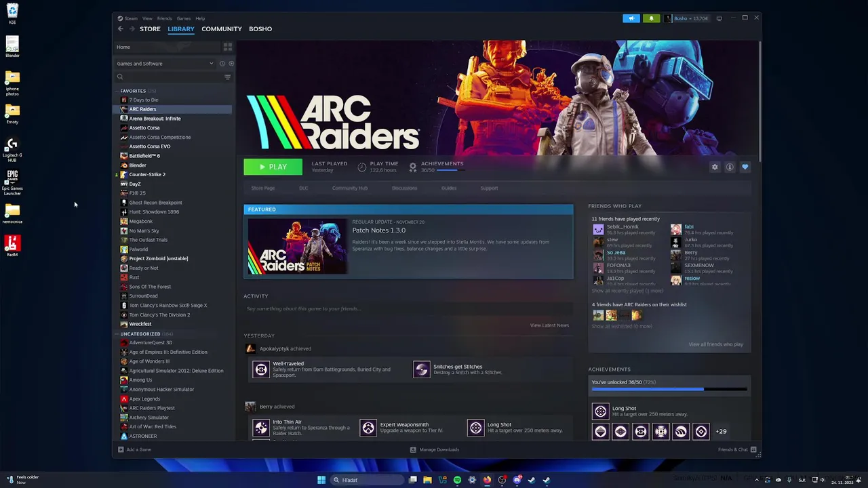
Task: Sort library by recent activity clock icon
Action: (x=222, y=64)
